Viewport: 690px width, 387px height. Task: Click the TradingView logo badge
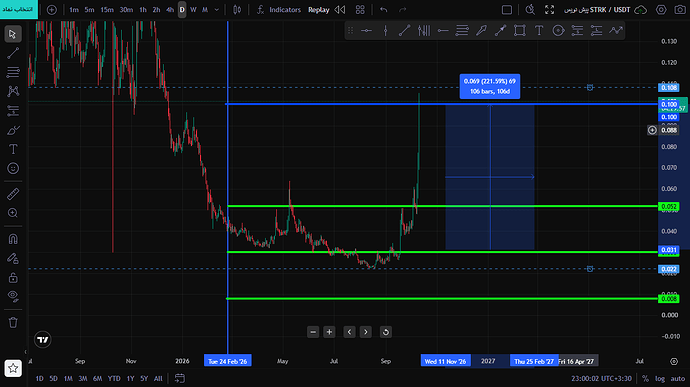[43, 339]
